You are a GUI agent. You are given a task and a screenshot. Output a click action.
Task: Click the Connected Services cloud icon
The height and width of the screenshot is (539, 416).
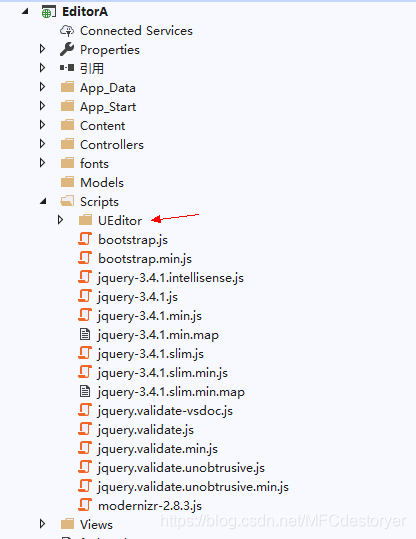(x=67, y=31)
